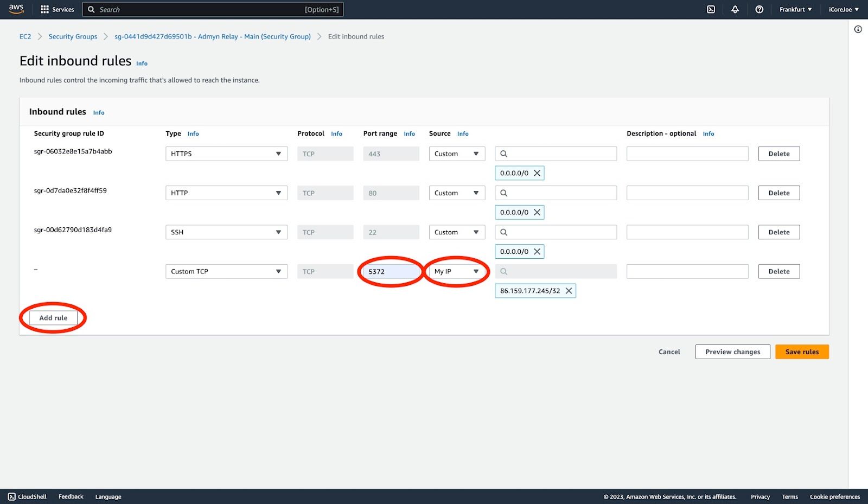
Task: Focus description field for Custom TCP rule
Action: click(x=687, y=271)
